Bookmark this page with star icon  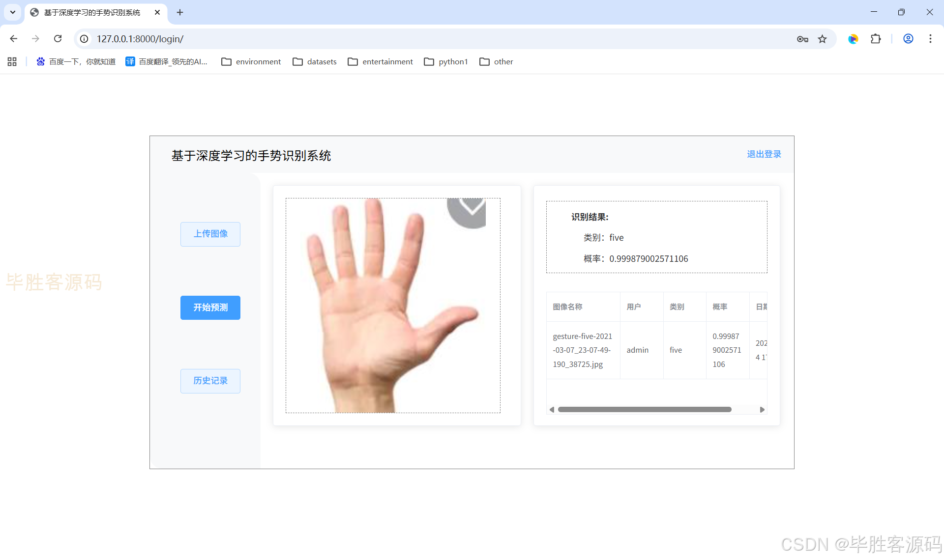[x=822, y=39]
